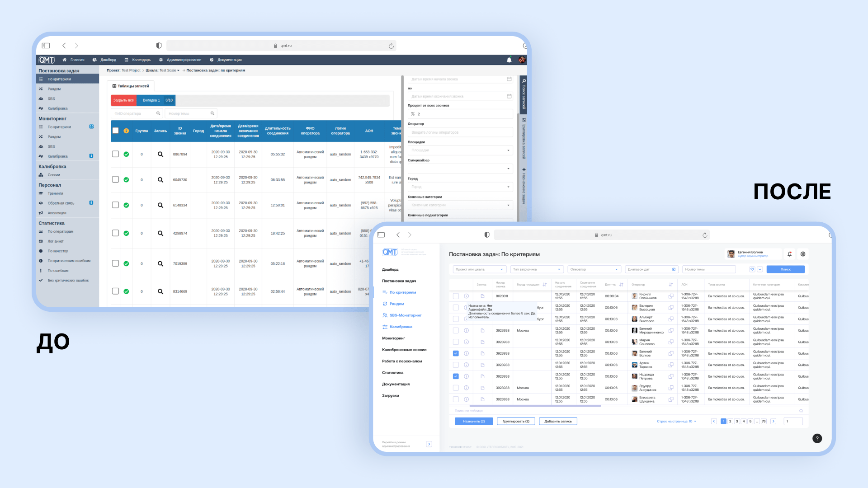The image size is (868, 488).
Task: Open the black help question-mark button
Action: [817, 438]
